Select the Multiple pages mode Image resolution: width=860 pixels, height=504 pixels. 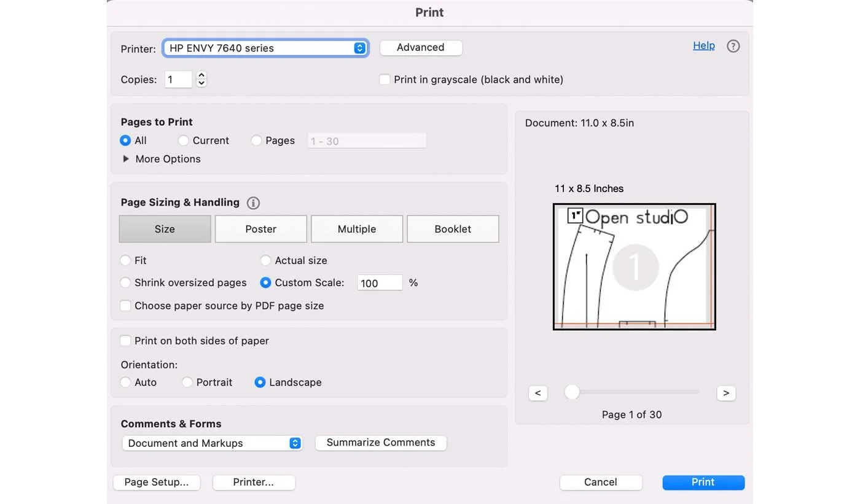356,228
